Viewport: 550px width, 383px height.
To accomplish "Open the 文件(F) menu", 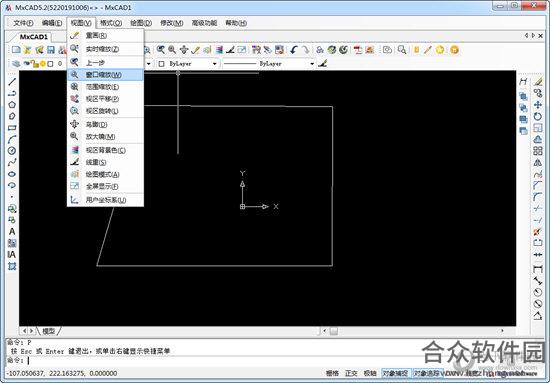I will click(x=23, y=23).
